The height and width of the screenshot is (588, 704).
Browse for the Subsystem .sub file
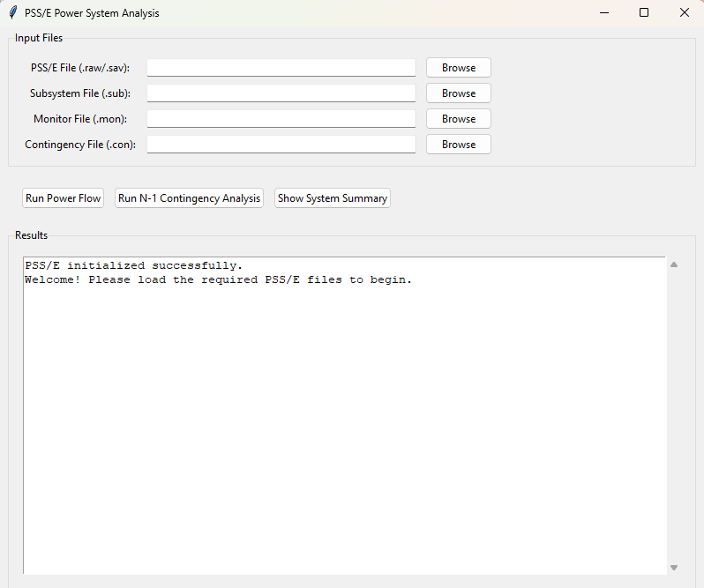[x=458, y=93]
